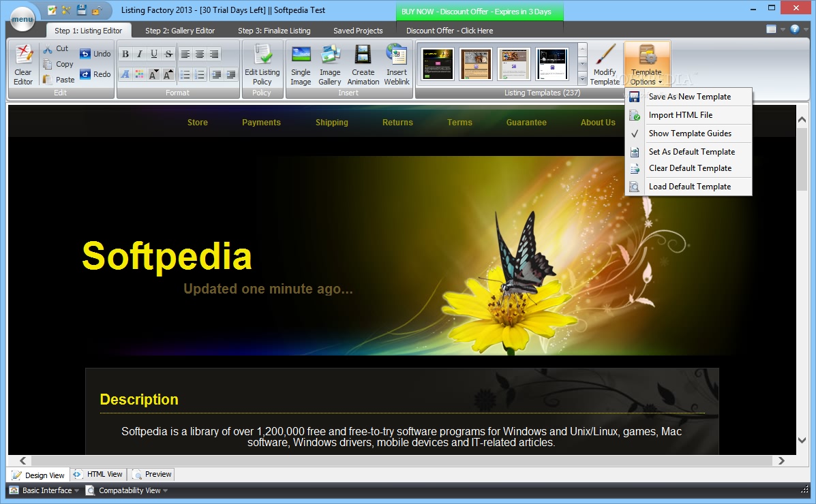Image resolution: width=816 pixels, height=504 pixels.
Task: Click the unlock padlock icon
Action: click(x=96, y=10)
